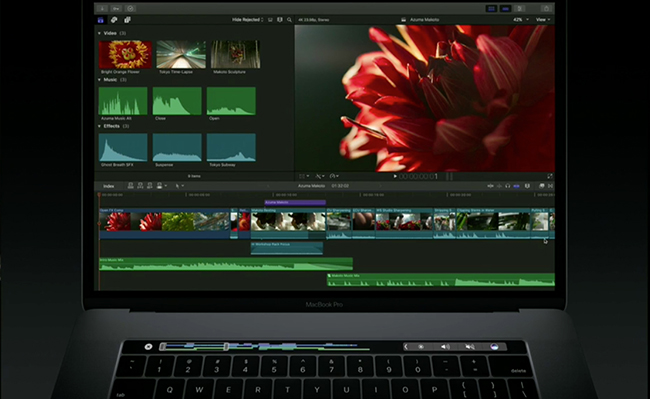Toggle the Timeline panel visibility button
The width and height of the screenshot is (650, 399).
pos(505,8)
